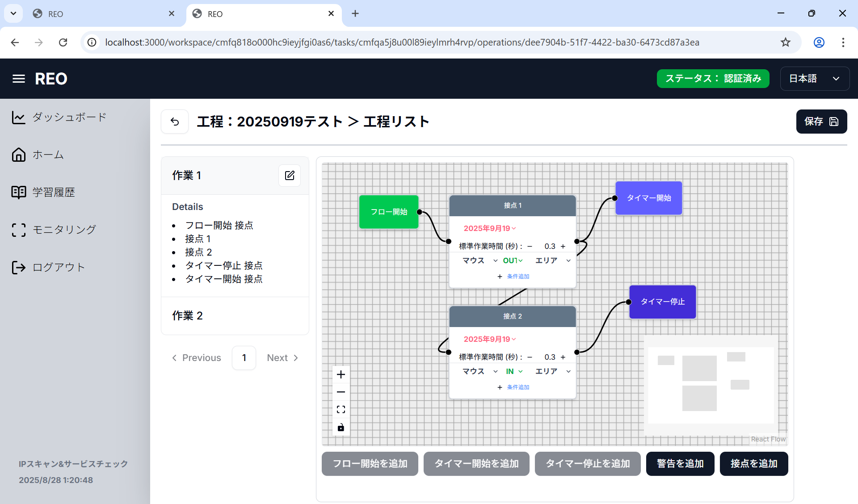The width and height of the screenshot is (858, 504).
Task: Click the minimap overview on the canvas
Action: click(711, 384)
